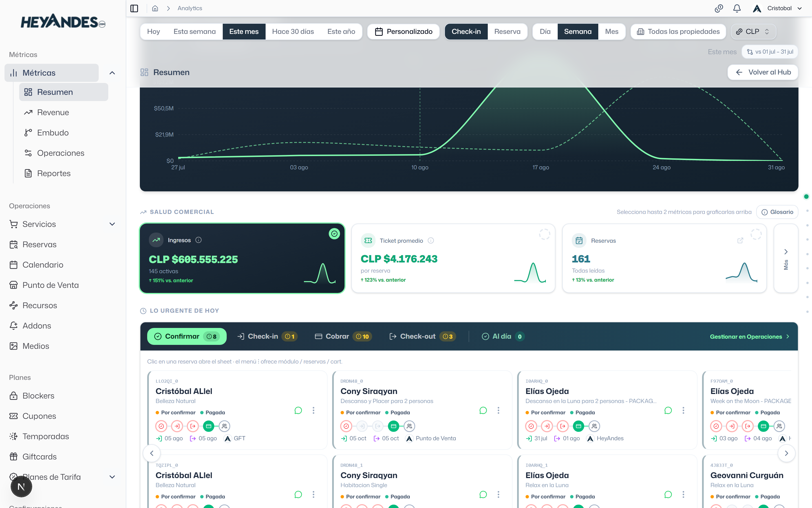This screenshot has width=812, height=508.
Task: Click Analytics in the breadcrumb
Action: (x=190, y=8)
